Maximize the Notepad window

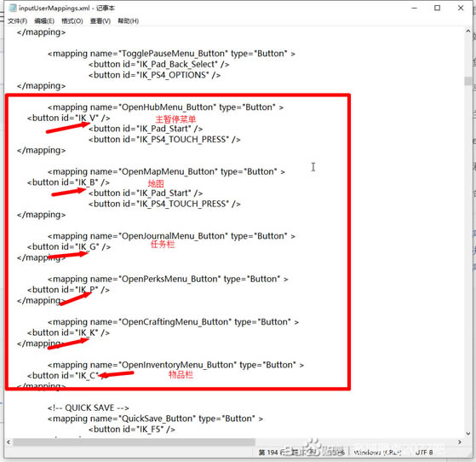(437, 9)
